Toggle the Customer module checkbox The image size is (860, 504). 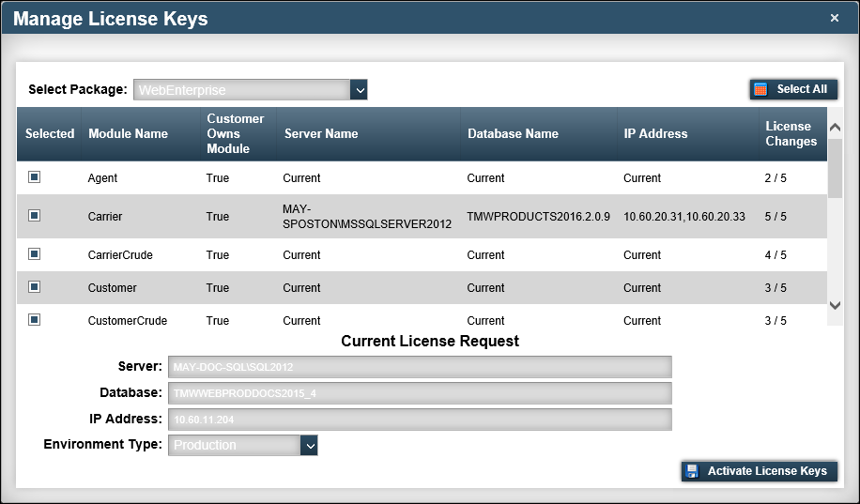[35, 286]
